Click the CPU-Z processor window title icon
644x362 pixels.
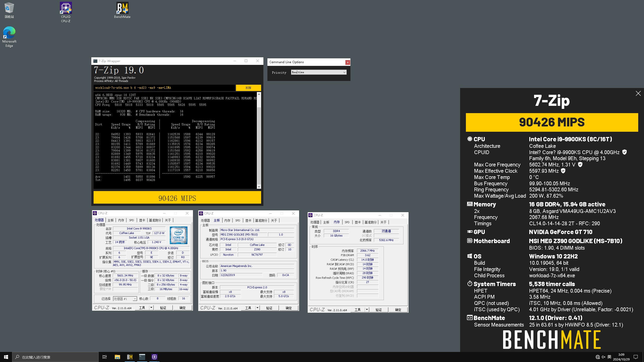point(95,213)
